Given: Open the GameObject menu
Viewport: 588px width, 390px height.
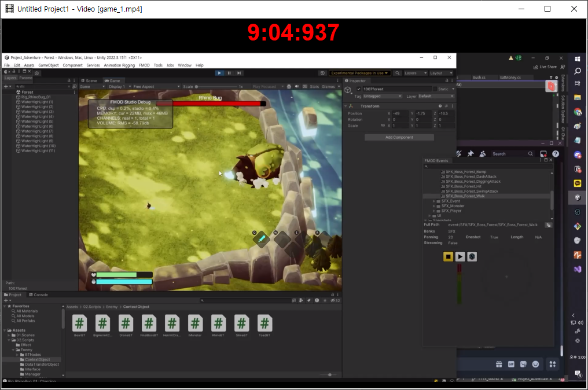Looking at the screenshot, I should click(x=49, y=65).
